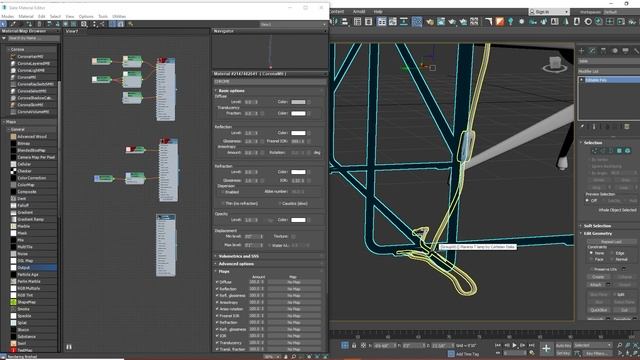The image size is (640, 360).
Task: Toggle the Refraction map checkbox in Maps rollout
Action: tap(217, 322)
